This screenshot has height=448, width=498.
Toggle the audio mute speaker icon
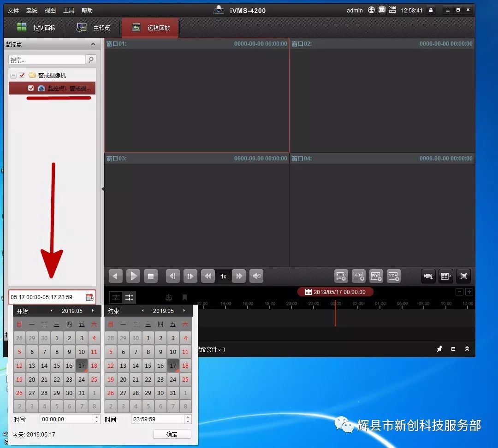click(256, 276)
